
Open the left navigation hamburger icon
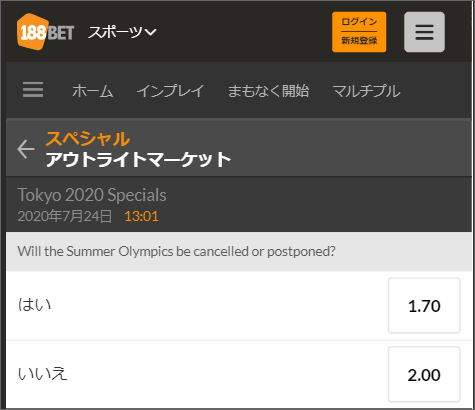coord(33,90)
